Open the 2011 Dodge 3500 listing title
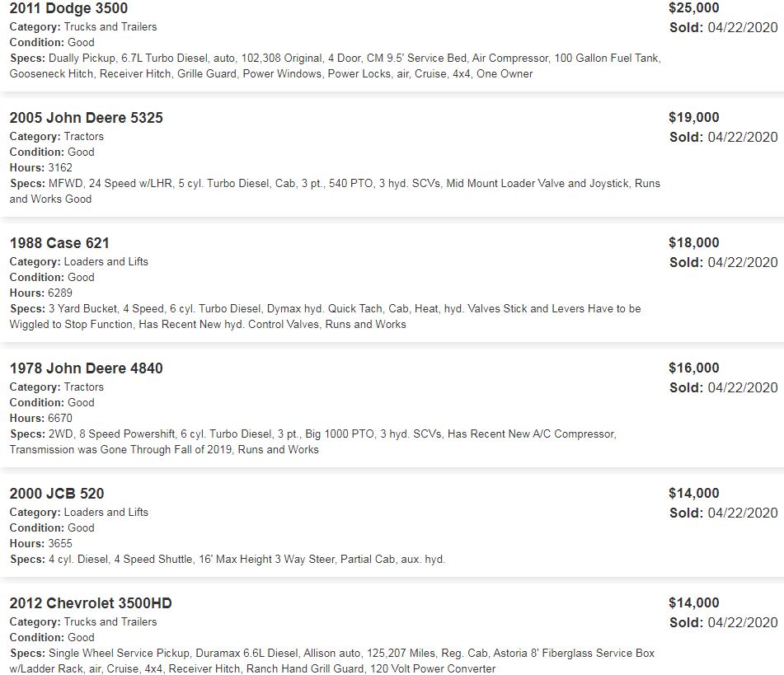The image size is (784, 675). [x=68, y=9]
